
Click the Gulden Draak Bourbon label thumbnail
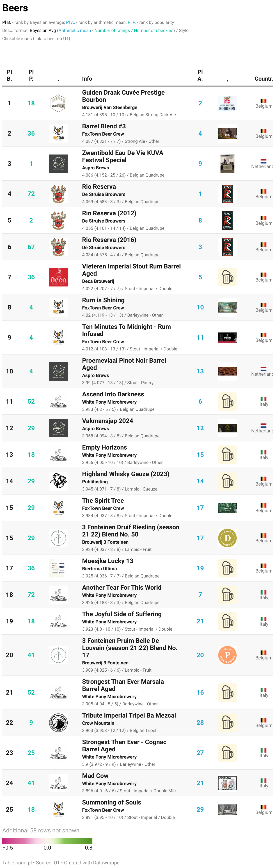227,103
